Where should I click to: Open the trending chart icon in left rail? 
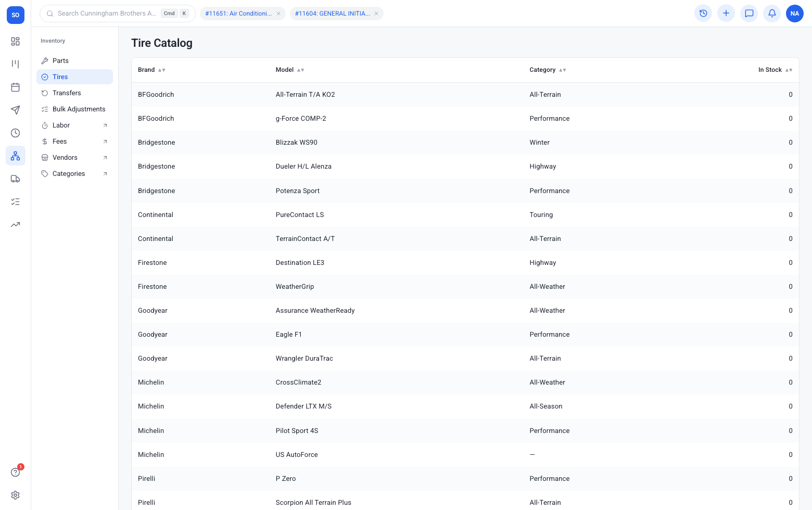point(16,224)
